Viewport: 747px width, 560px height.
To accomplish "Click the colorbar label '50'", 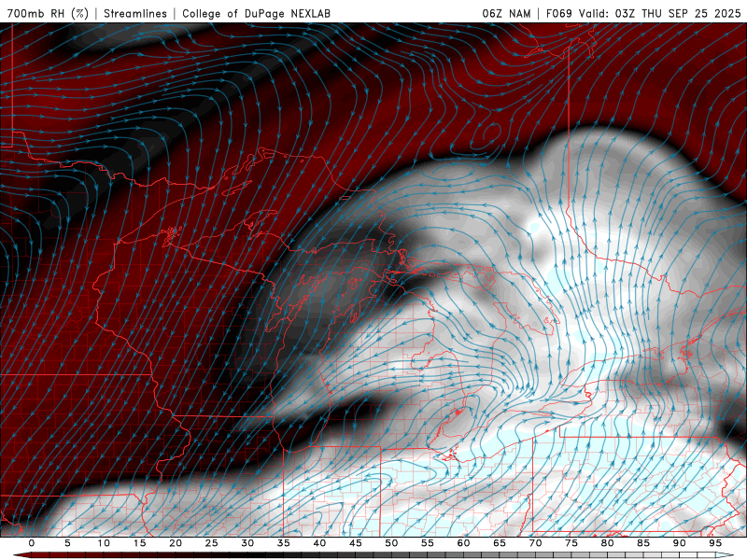I will click(391, 543).
